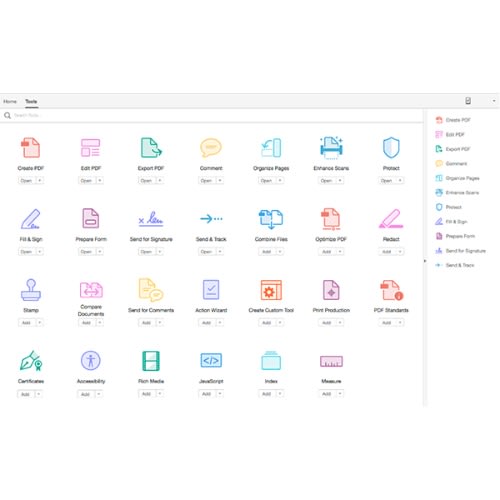Select the JavaScript code icon
The width and height of the screenshot is (500, 500).
(x=211, y=360)
